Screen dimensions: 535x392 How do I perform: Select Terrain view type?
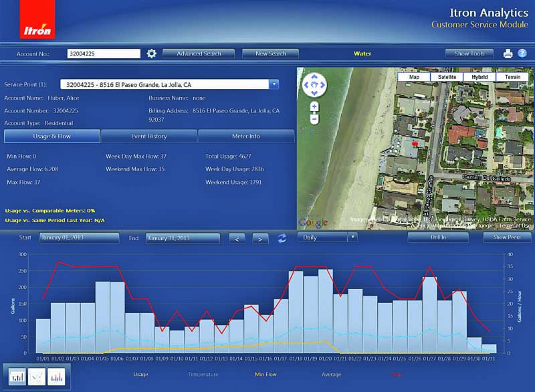click(x=512, y=77)
